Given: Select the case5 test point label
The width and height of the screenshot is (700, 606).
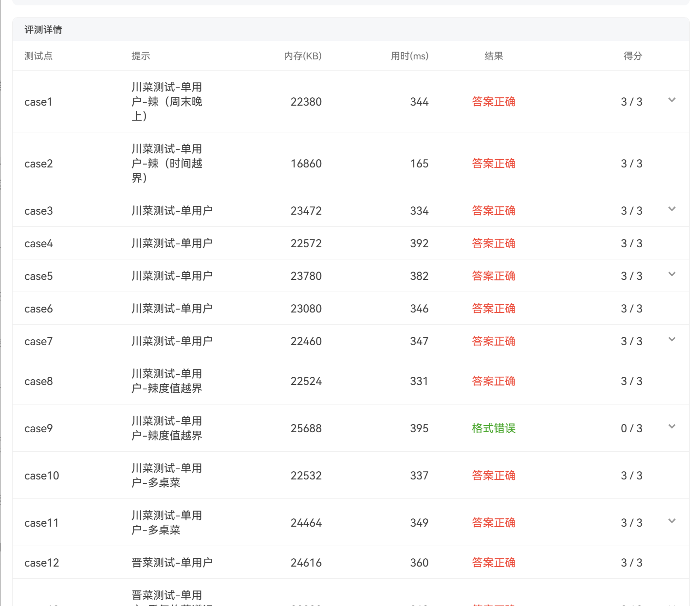Looking at the screenshot, I should click(38, 276).
